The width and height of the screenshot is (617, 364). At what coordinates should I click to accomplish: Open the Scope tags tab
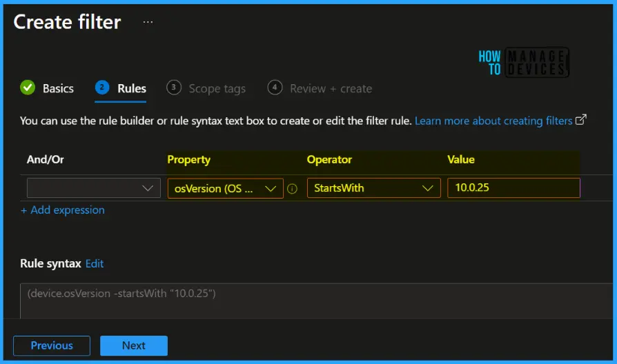pyautogui.click(x=217, y=89)
